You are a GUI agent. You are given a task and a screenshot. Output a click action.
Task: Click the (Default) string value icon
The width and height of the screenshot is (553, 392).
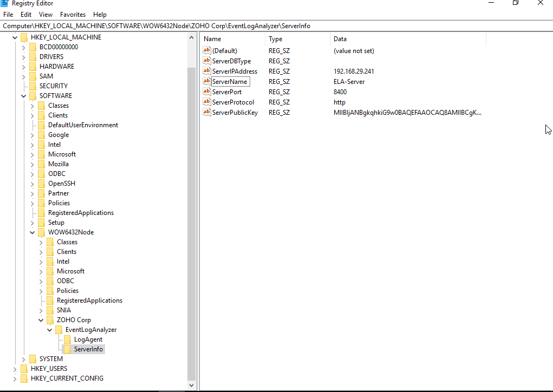[x=206, y=50]
